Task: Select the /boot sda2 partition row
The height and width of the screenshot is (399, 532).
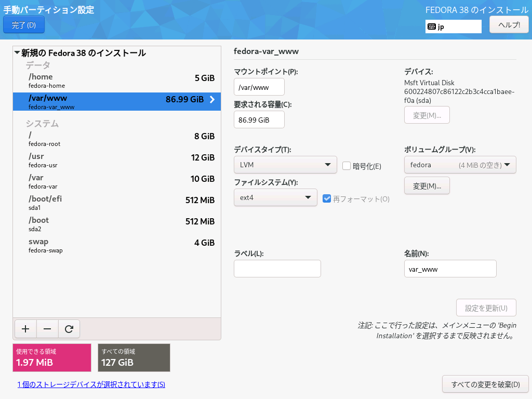Action: tap(117, 224)
